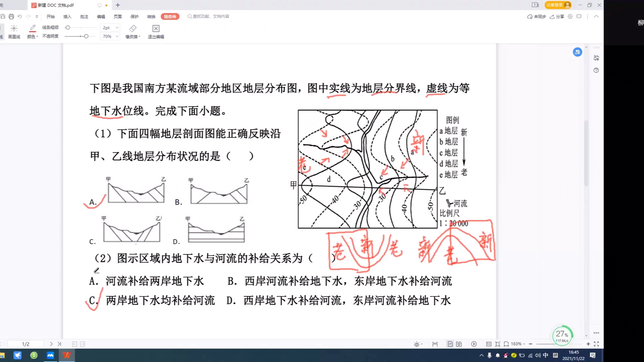Image resolution: width=644 pixels, height=362 pixels.
Task: Jump to the last page arrow
Action: coord(59,344)
